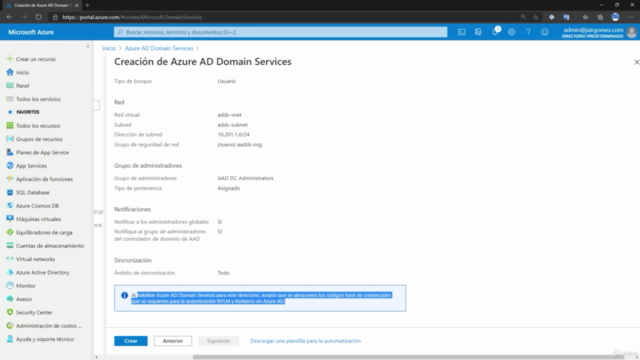
Task: Open Máquinas virtuales icon
Action: pyautogui.click(x=10, y=219)
